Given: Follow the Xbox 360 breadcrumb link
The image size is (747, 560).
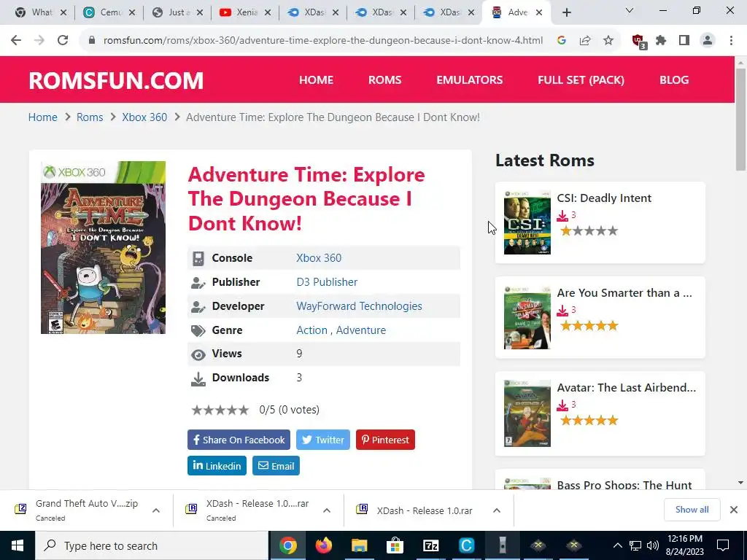Looking at the screenshot, I should pos(144,117).
